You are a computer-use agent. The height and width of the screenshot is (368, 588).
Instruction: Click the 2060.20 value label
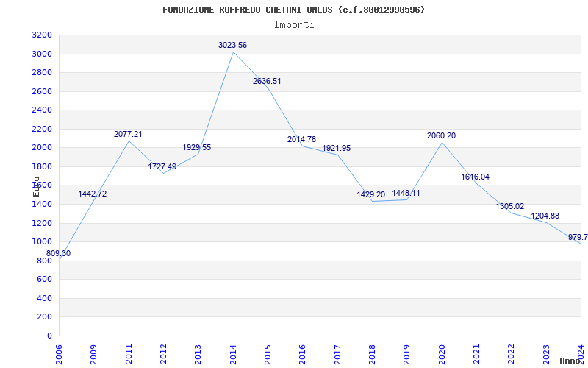(x=442, y=135)
